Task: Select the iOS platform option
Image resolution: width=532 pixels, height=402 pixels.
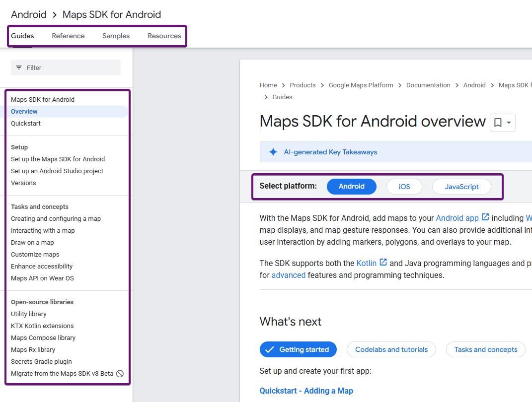Action: pyautogui.click(x=404, y=186)
